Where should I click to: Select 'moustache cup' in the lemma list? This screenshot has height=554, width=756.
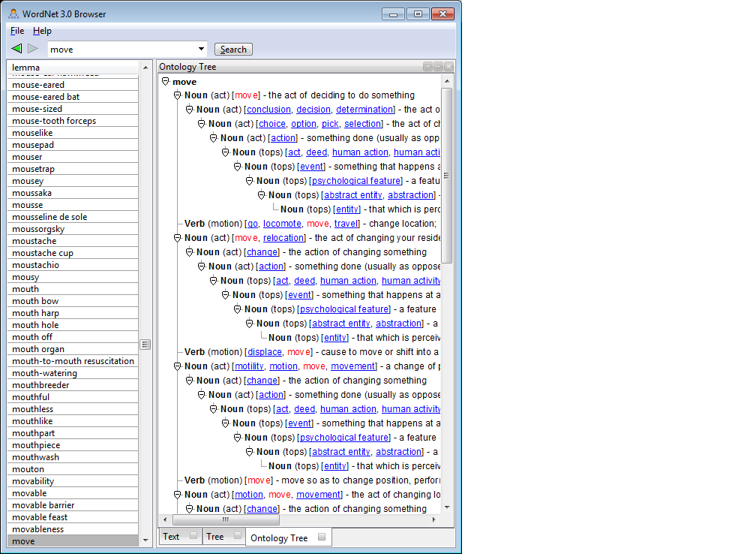(73, 253)
